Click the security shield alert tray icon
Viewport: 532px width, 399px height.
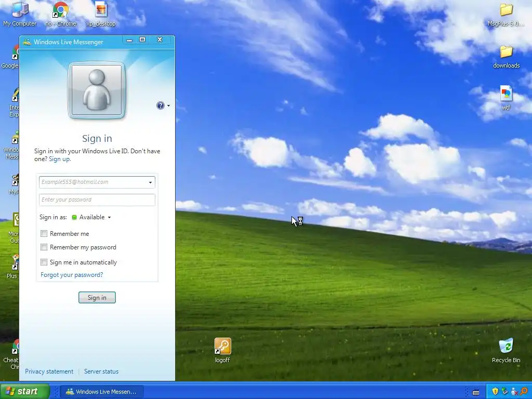tap(495, 392)
